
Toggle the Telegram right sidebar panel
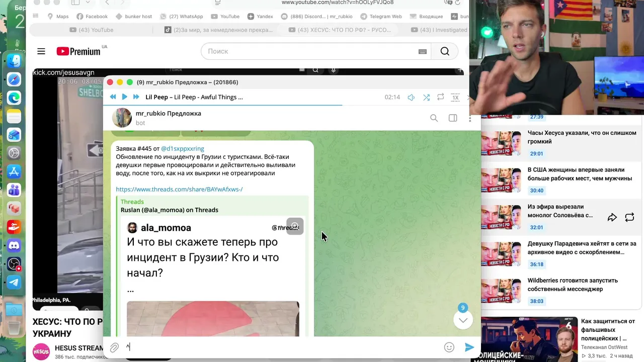[x=453, y=118]
